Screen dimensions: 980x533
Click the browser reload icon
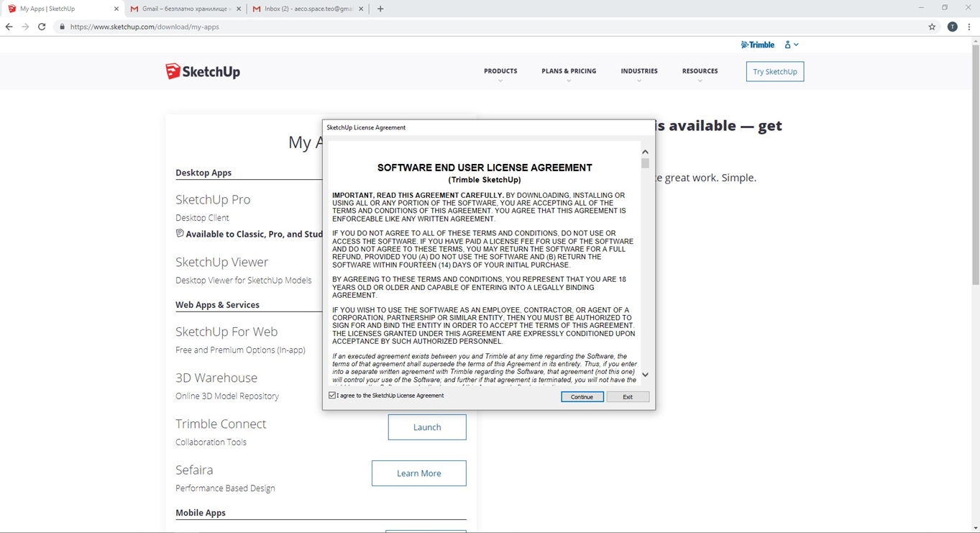pos(42,27)
